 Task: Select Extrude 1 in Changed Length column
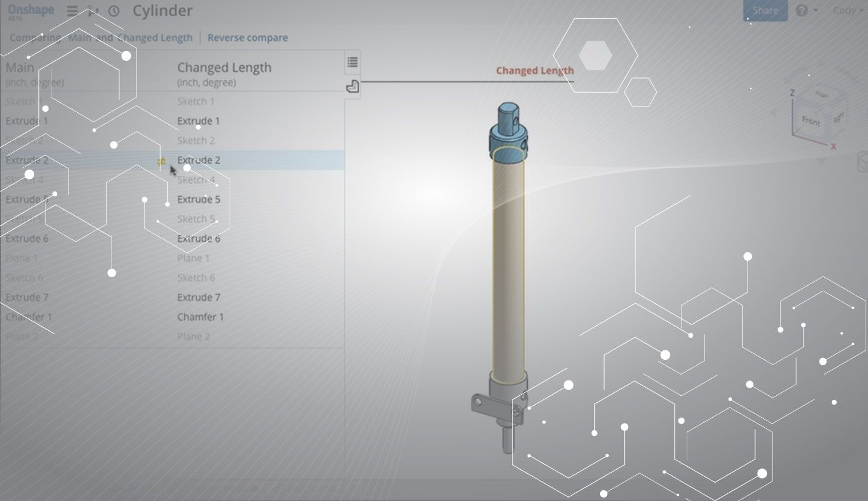click(198, 121)
